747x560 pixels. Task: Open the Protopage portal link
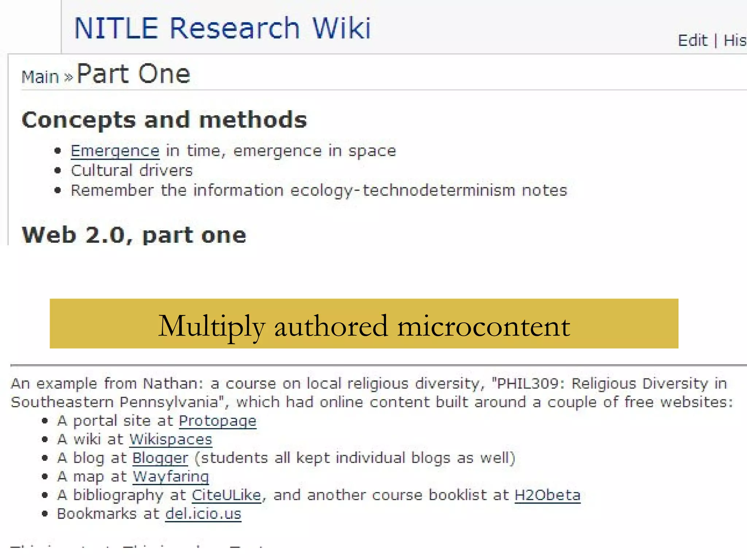point(218,421)
